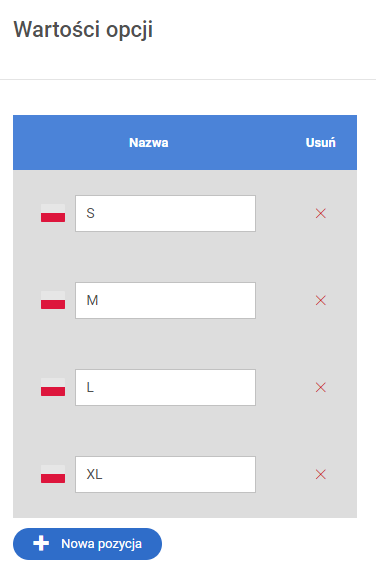The width and height of the screenshot is (376, 580).
Task: Remove the M option value row
Action: point(320,300)
